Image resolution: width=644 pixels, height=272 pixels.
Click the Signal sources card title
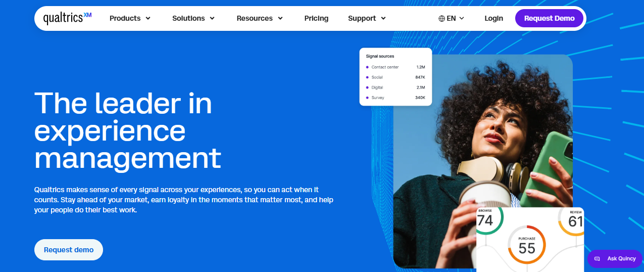coord(380,56)
